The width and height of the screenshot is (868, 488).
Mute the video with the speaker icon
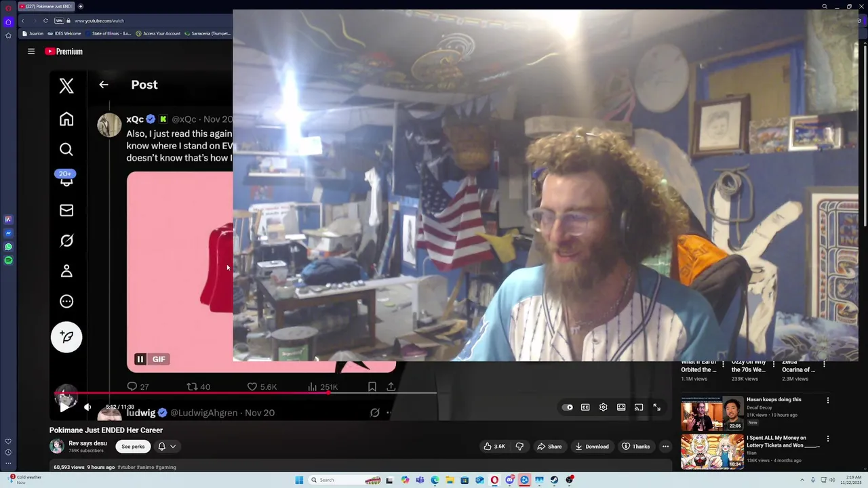click(x=87, y=407)
